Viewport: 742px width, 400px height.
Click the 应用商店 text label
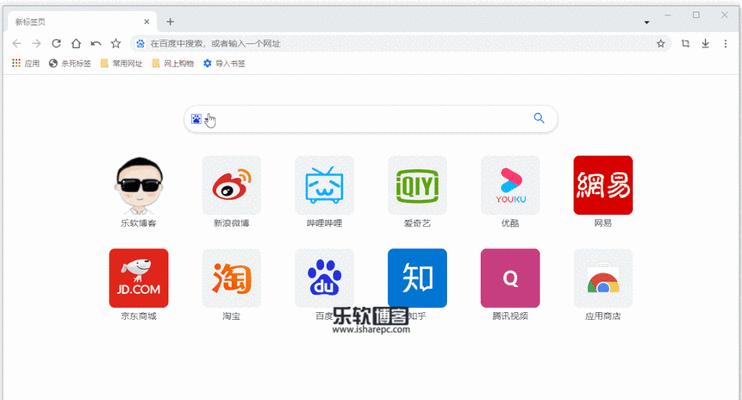pyautogui.click(x=603, y=316)
